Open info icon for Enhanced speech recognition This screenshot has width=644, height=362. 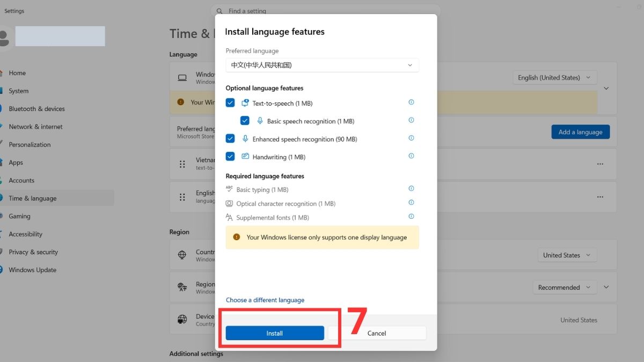coord(412,138)
